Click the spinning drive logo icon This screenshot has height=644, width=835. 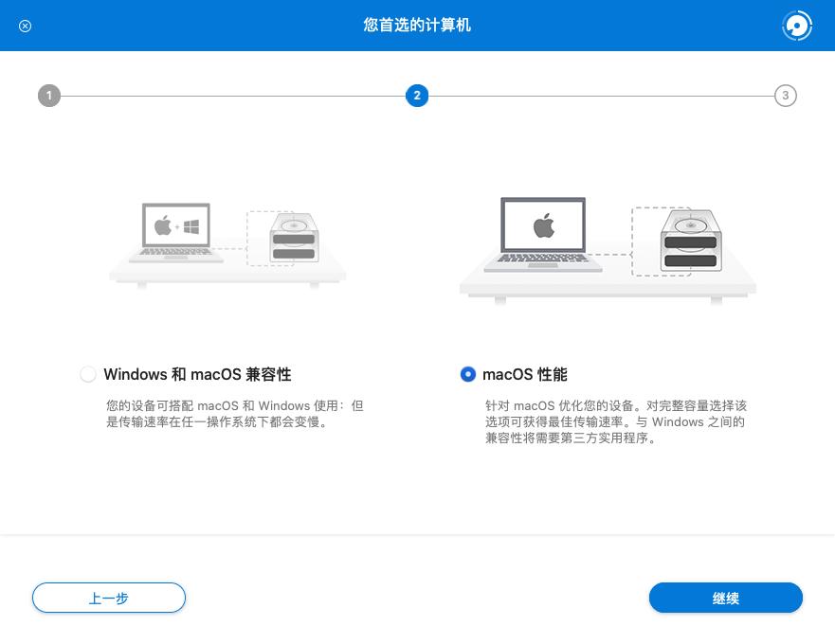796,26
